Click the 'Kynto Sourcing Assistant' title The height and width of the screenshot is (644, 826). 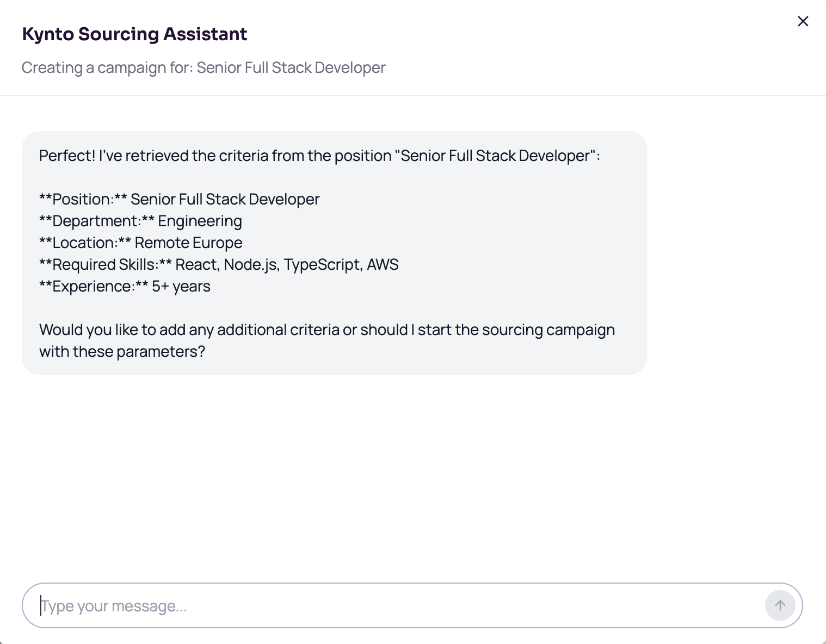(x=134, y=34)
